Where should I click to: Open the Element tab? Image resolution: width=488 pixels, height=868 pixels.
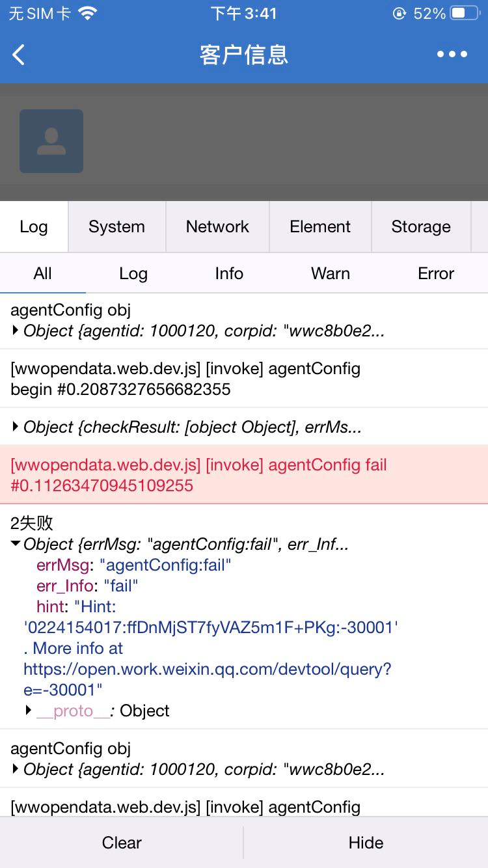(320, 226)
